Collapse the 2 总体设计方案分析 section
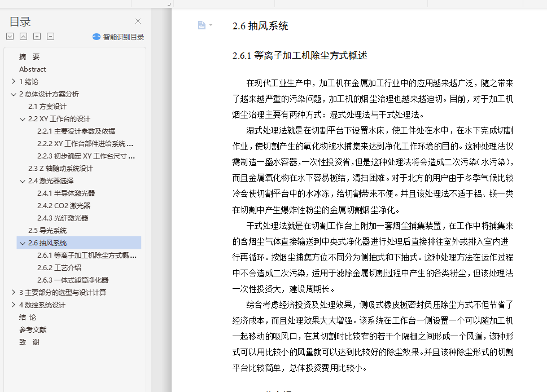 point(13,94)
